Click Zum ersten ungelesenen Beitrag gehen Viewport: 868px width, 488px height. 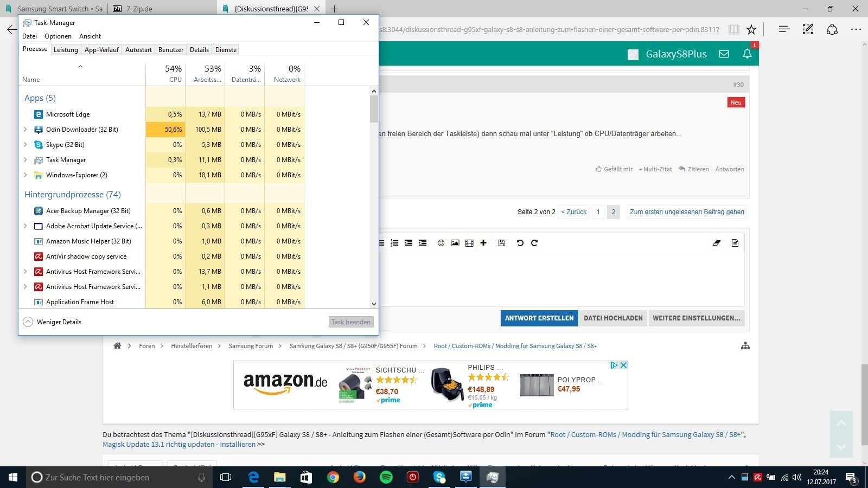tap(687, 212)
